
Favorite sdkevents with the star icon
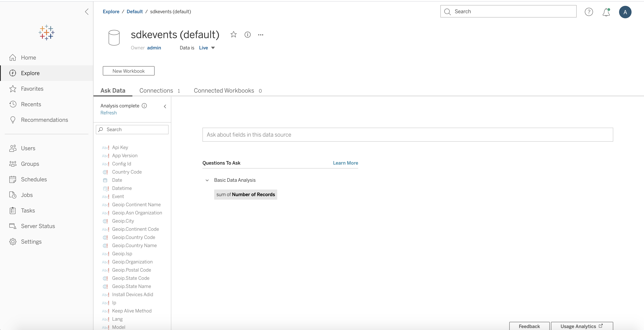click(233, 34)
